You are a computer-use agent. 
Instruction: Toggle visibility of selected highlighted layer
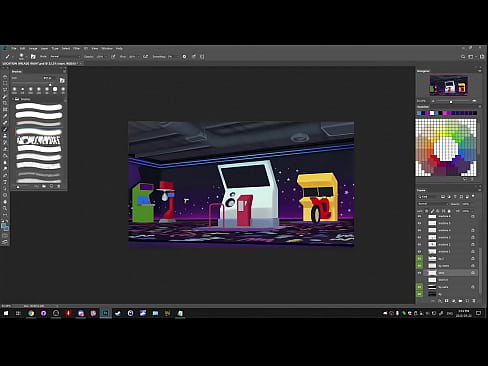point(420,273)
